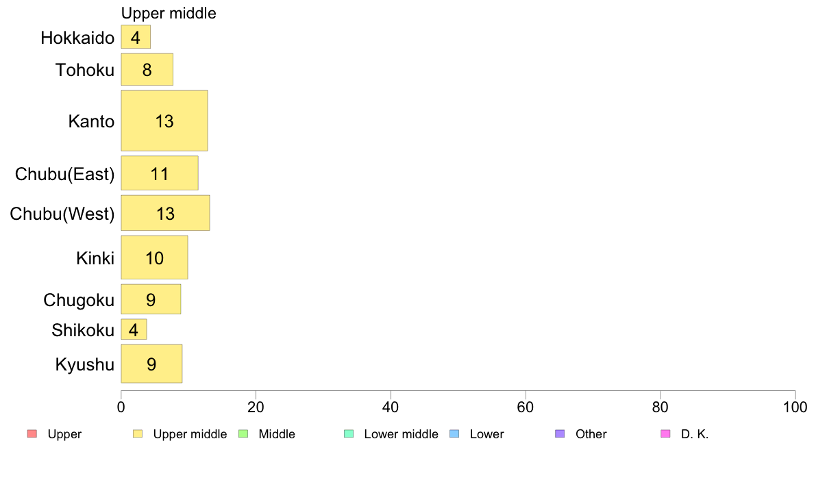
Task: Click the pink D. K. legend swatch
Action: [665, 434]
